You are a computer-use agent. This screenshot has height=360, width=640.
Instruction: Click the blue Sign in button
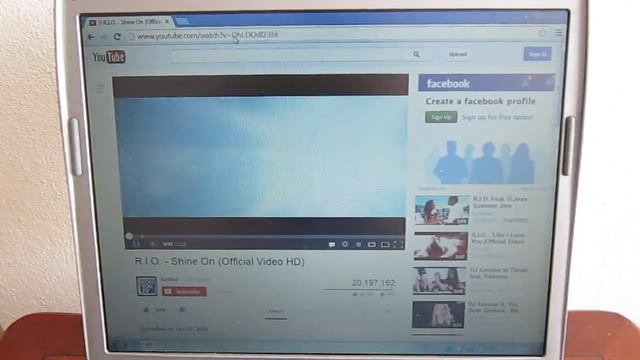(537, 54)
